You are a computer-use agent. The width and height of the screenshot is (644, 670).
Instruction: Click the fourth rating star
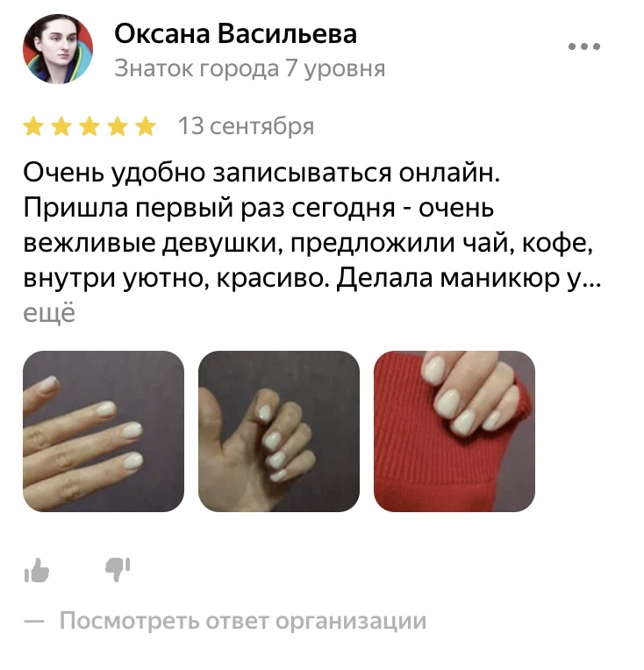click(118, 127)
